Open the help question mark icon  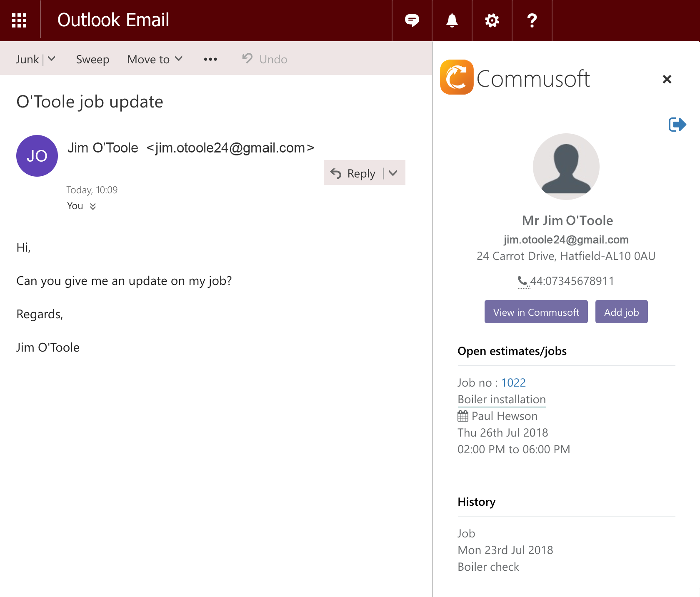pos(532,20)
